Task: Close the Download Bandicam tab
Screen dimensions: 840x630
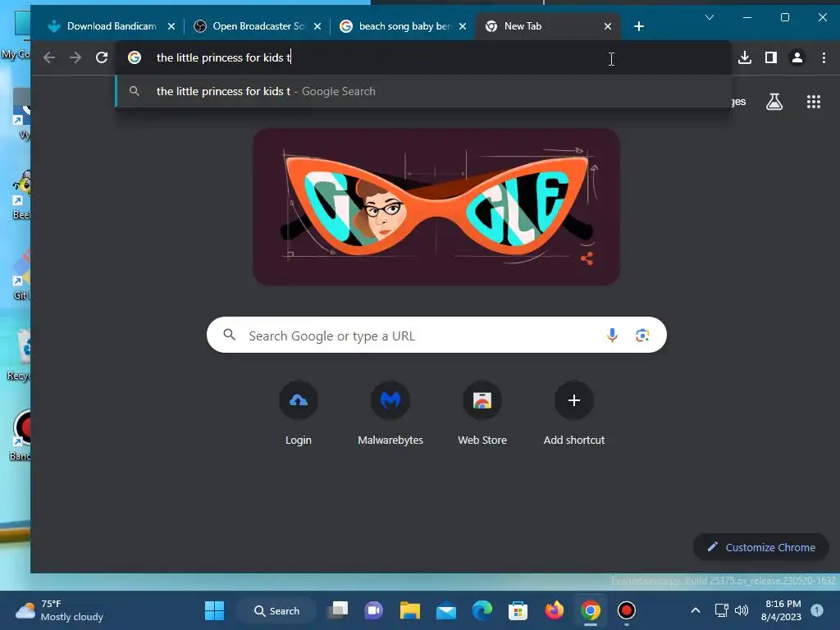Action: [171, 26]
